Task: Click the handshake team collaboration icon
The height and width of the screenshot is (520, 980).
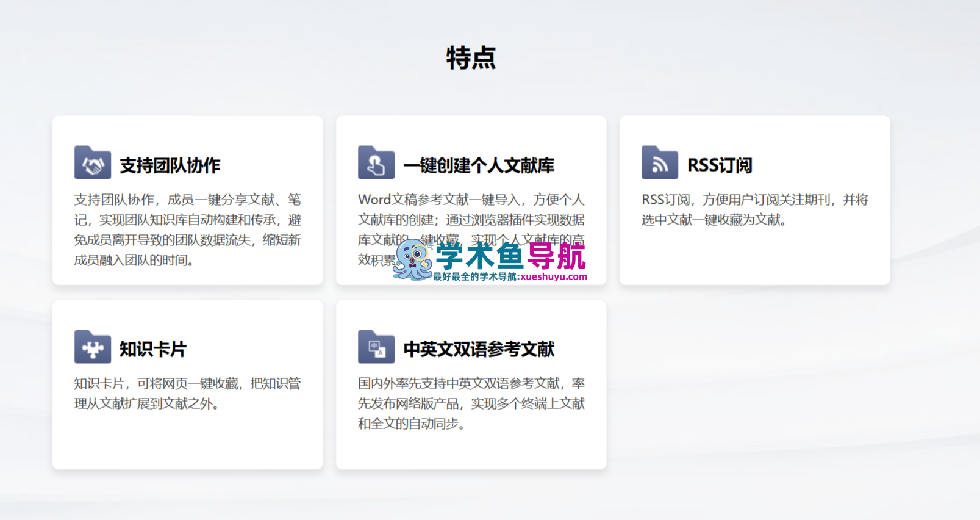Action: click(93, 163)
